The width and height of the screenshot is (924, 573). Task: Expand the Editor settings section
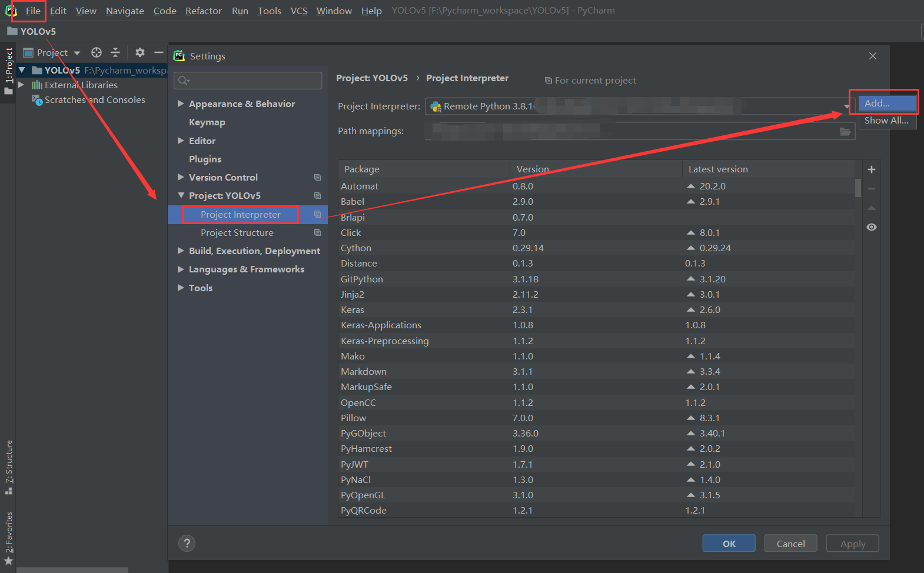[181, 141]
